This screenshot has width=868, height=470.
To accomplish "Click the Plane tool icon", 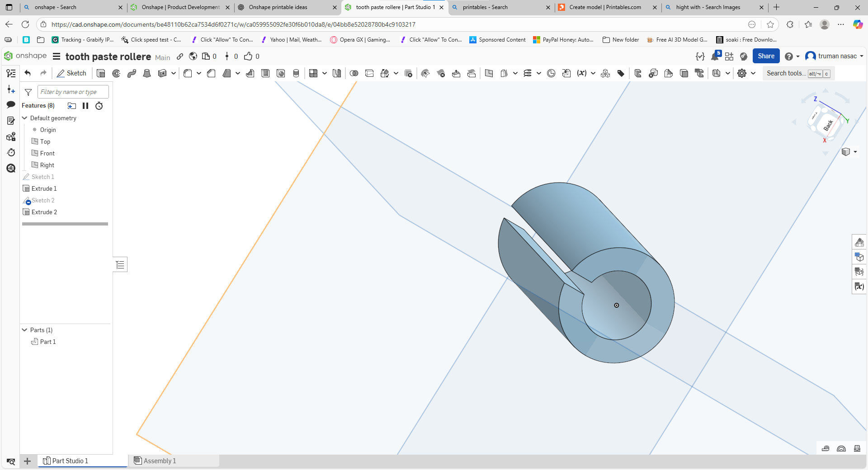I will point(489,73).
